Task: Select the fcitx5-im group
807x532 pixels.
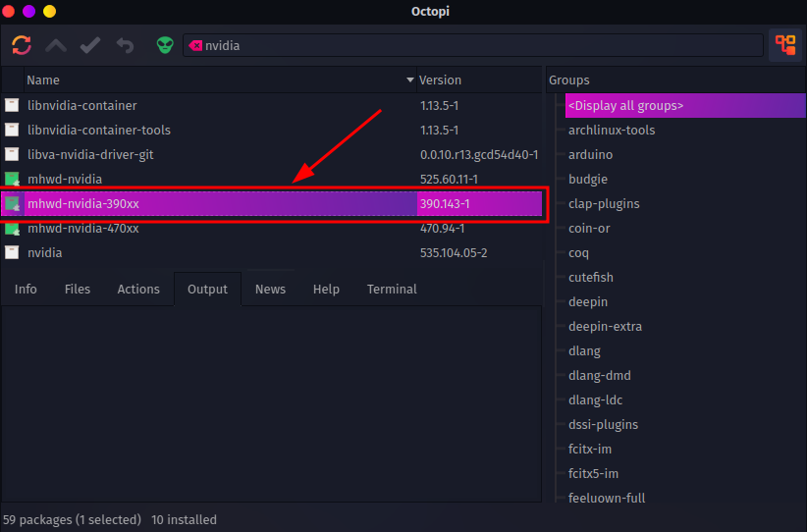Action: 593,473
